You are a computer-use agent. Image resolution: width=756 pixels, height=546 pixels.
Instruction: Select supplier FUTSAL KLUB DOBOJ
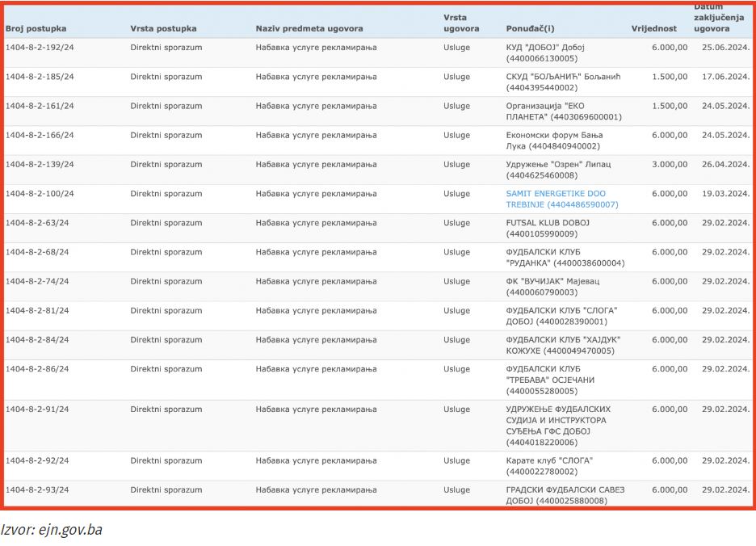point(548,229)
